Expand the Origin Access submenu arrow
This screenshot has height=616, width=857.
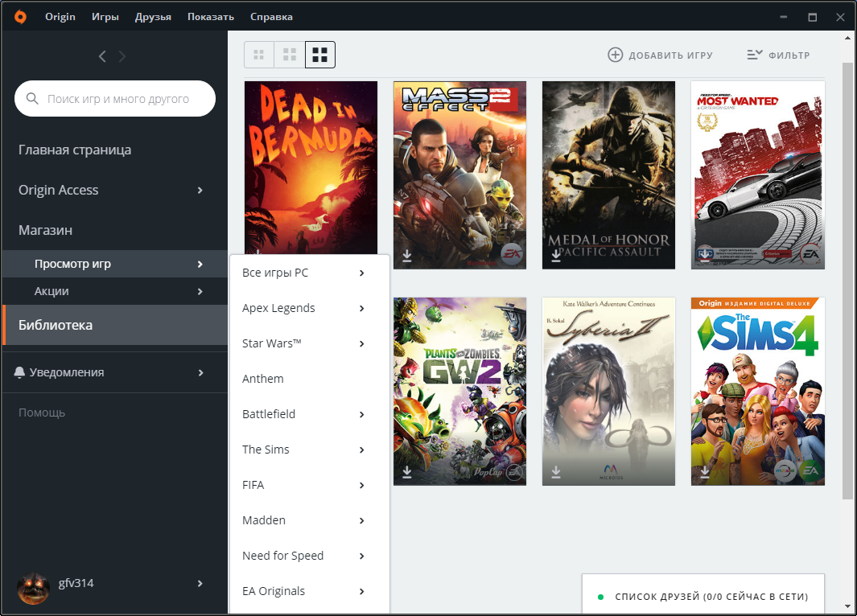pos(200,190)
